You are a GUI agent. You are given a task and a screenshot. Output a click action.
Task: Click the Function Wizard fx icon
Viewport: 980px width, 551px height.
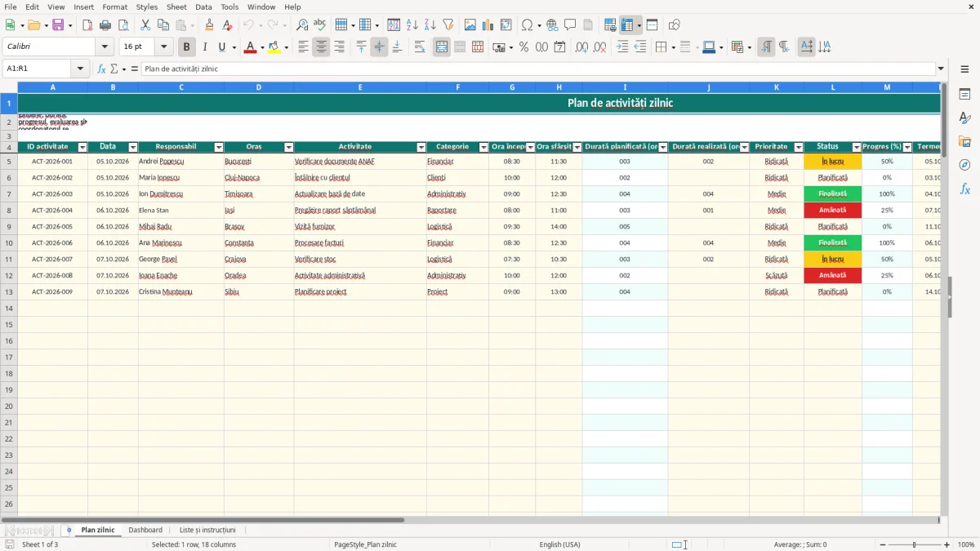[102, 69]
